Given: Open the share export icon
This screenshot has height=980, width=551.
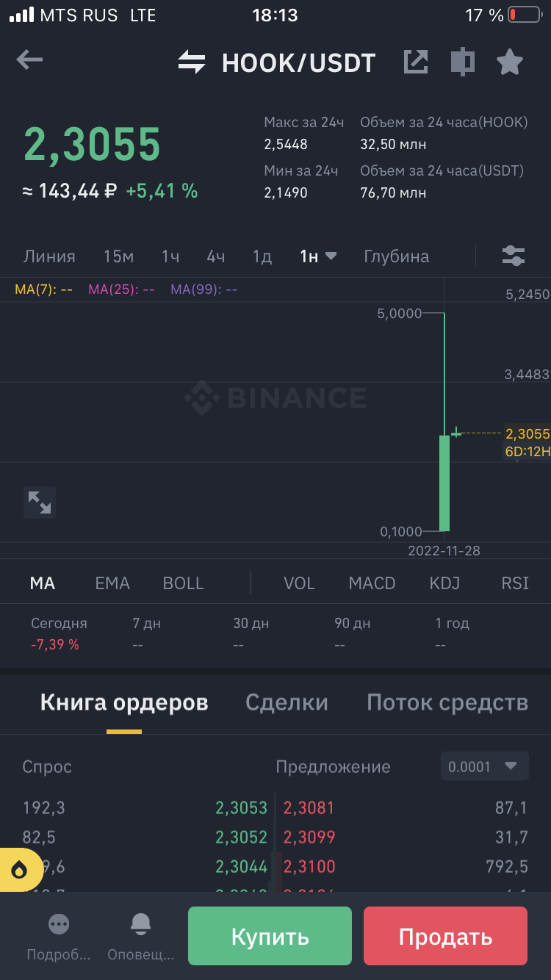Looking at the screenshot, I should pos(416,62).
